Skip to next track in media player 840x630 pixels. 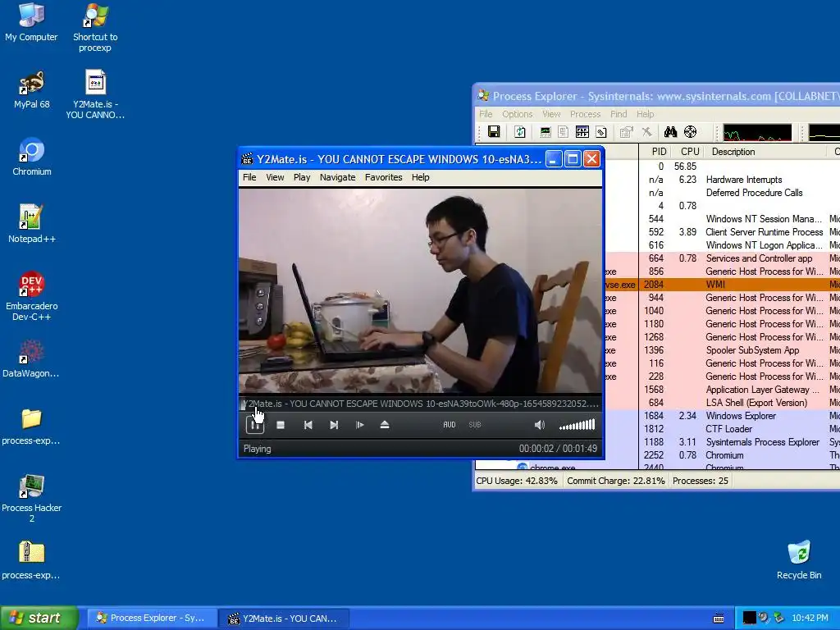(x=334, y=425)
